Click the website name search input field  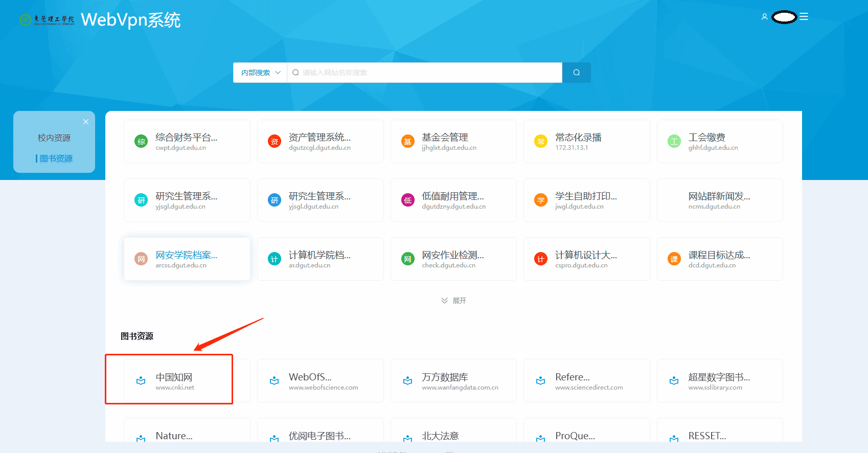[x=425, y=73]
